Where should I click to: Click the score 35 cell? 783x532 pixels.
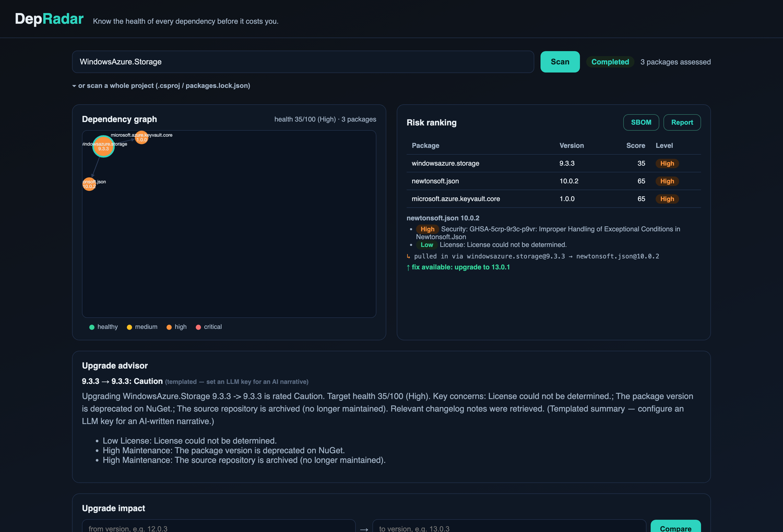coord(642,163)
